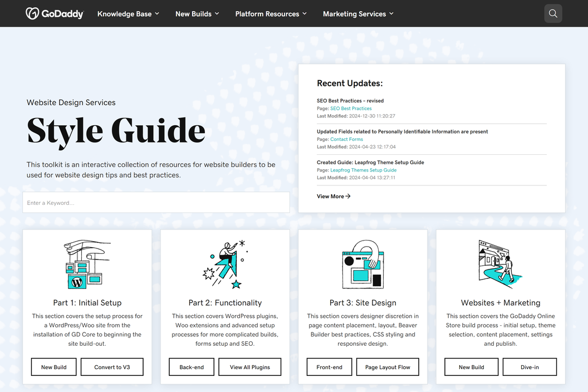Expand the New Builds menu

pyautogui.click(x=197, y=14)
